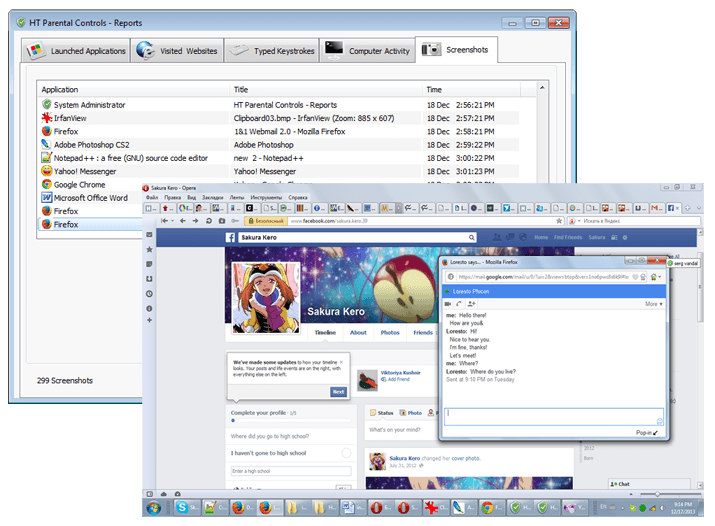Open the Закладки menu in Opera
This screenshot has height=526, width=715.
point(212,197)
